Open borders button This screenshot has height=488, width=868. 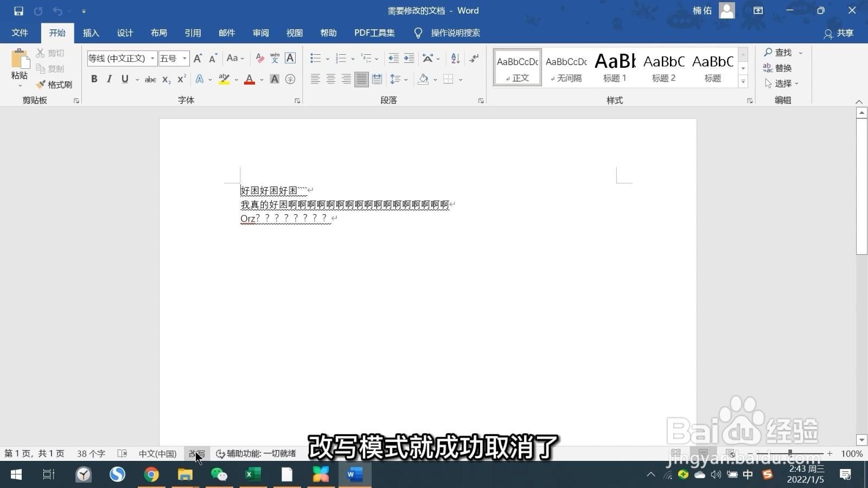pyautogui.click(x=448, y=79)
